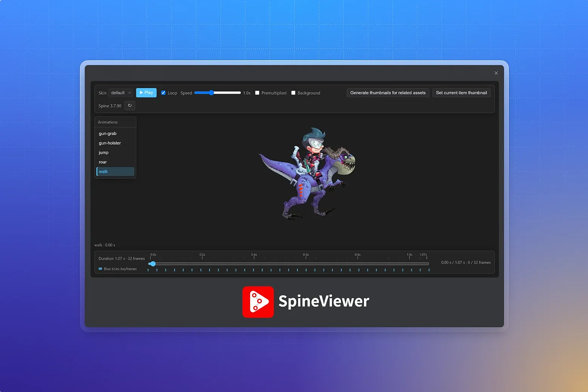The width and height of the screenshot is (588, 392).
Task: Select the gun-holster animation
Action: point(115,143)
